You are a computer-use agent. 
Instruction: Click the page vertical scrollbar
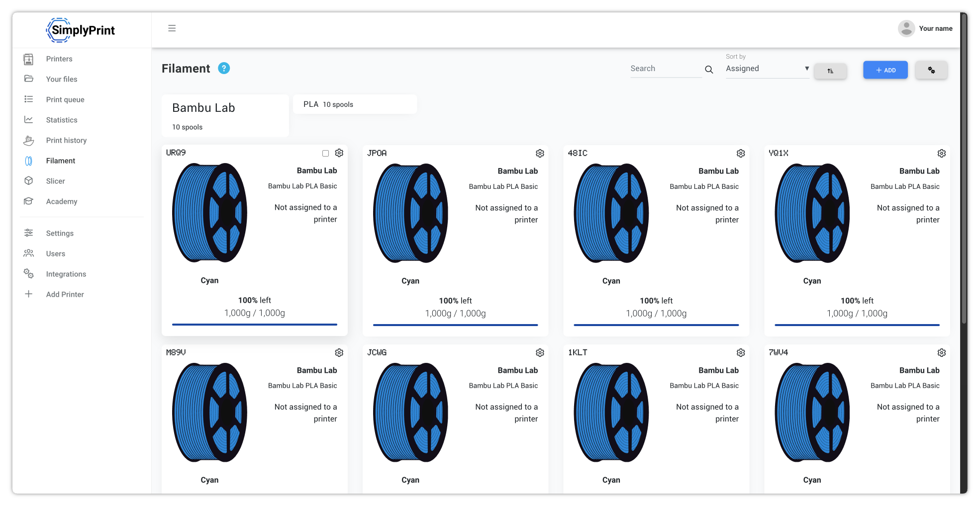[x=964, y=169]
